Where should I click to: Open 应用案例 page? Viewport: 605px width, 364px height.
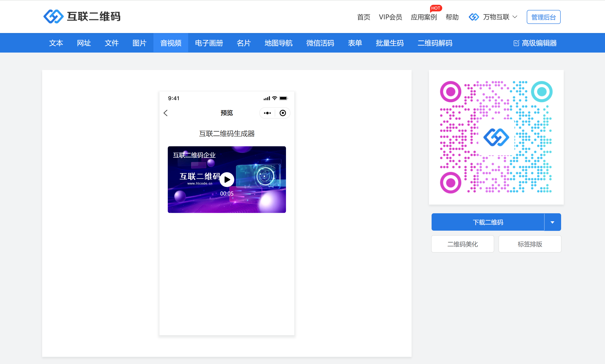424,17
